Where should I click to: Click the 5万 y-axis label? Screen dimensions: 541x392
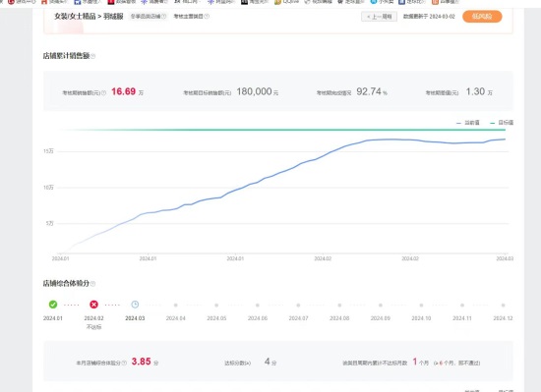click(x=50, y=224)
